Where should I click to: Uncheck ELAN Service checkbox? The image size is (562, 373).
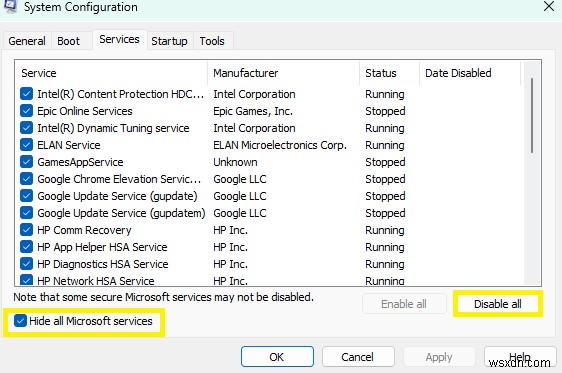[x=27, y=145]
